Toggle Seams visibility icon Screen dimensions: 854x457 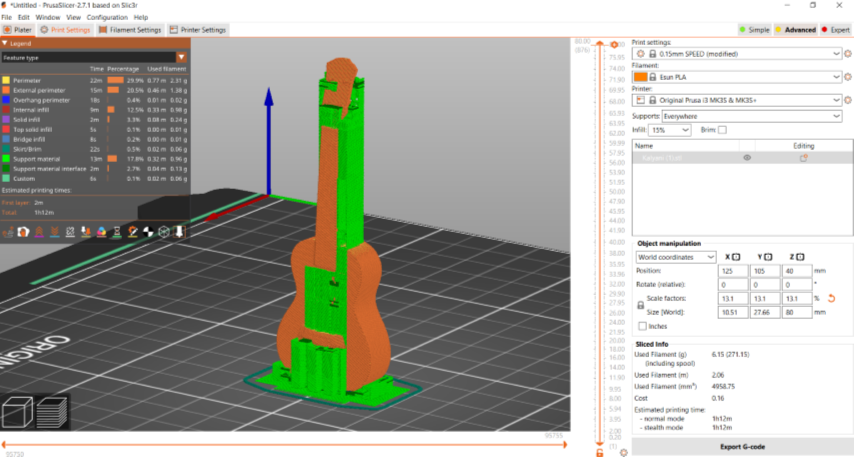pos(70,232)
